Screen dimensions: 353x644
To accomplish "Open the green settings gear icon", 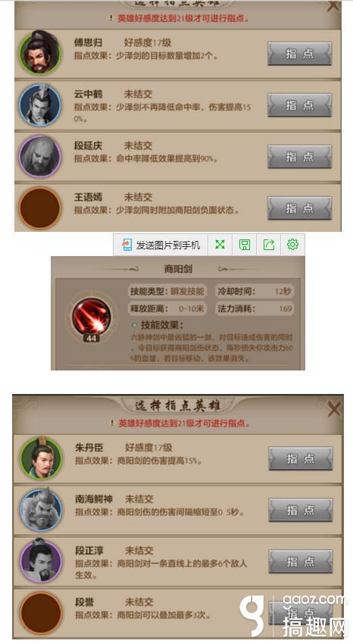I will pyautogui.click(x=292, y=245).
